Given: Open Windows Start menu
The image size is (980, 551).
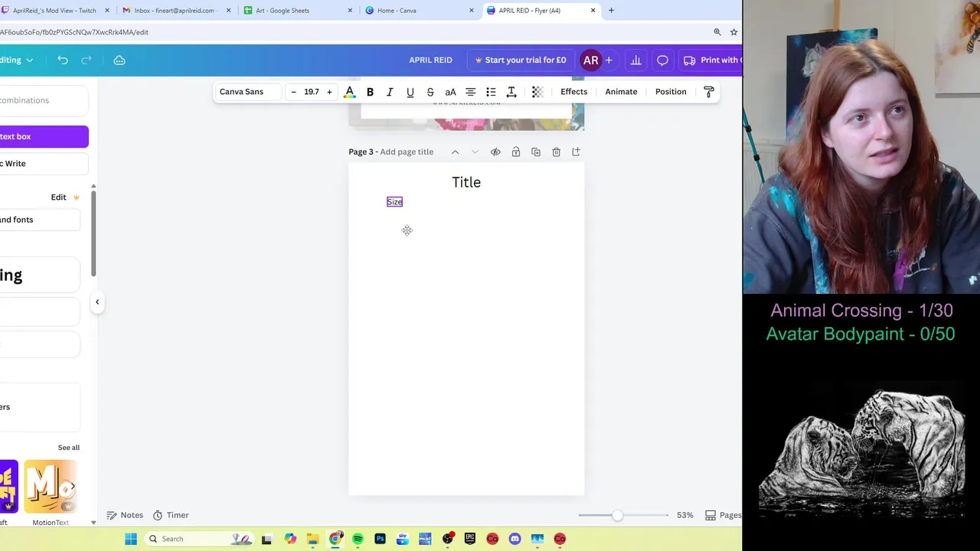Looking at the screenshot, I should click(131, 539).
